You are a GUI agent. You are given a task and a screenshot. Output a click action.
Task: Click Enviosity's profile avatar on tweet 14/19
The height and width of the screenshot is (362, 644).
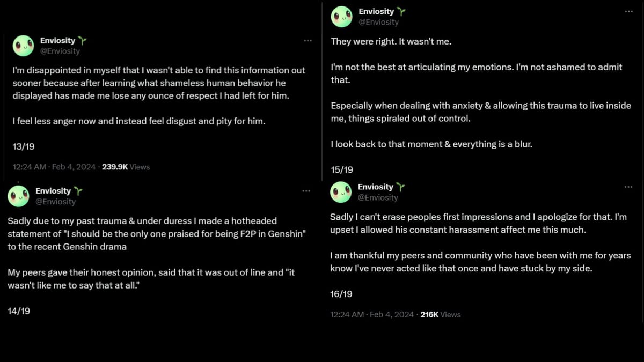click(x=19, y=196)
